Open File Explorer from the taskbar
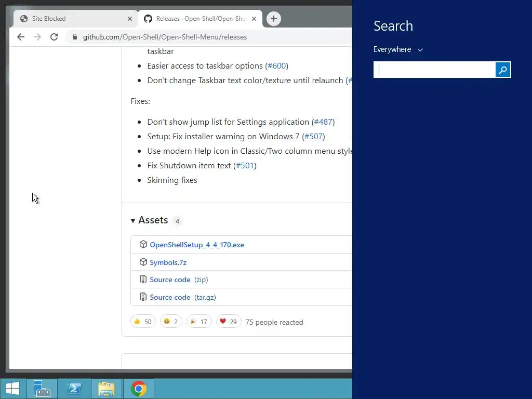This screenshot has height=399, width=532. [x=106, y=389]
